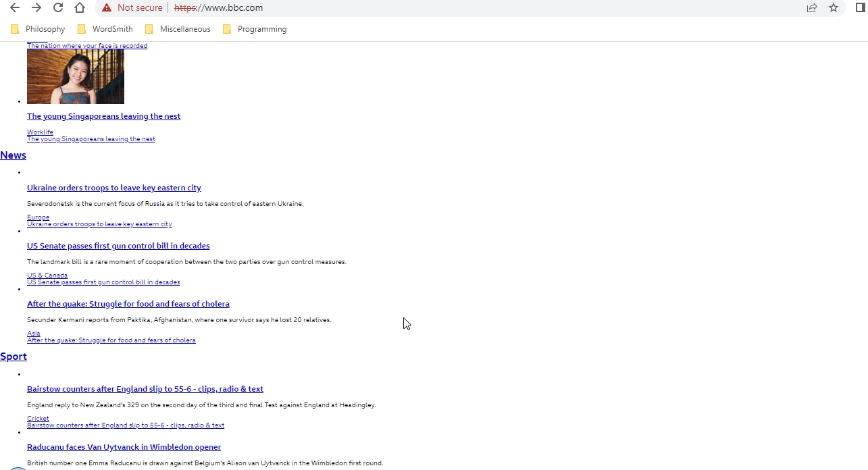Open US Senate gun control bill headline
Image resolution: width=868 pixels, height=470 pixels.
pyautogui.click(x=118, y=246)
